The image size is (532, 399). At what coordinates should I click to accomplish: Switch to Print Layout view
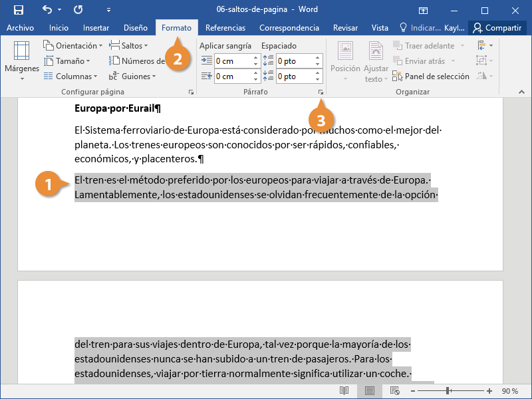[370, 391]
